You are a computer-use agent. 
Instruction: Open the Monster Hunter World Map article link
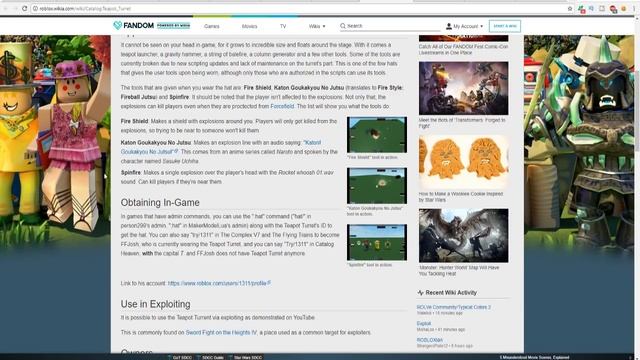pos(459,271)
